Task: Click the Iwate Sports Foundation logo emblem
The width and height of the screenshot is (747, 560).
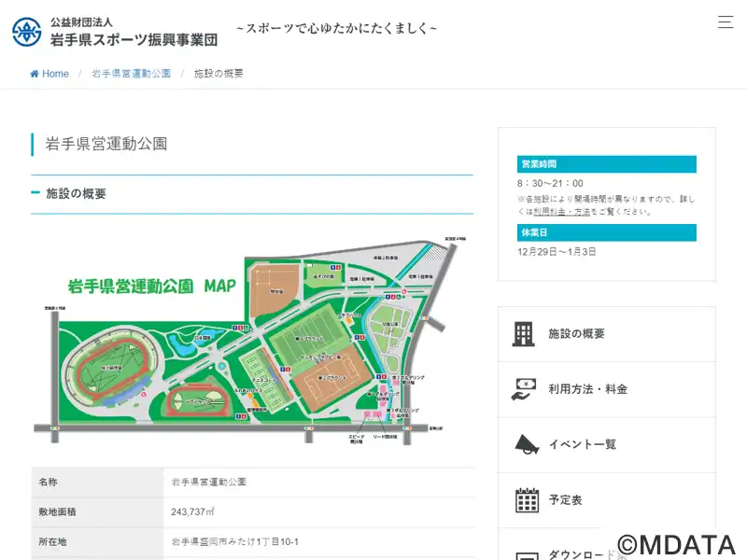Action: pos(26,32)
